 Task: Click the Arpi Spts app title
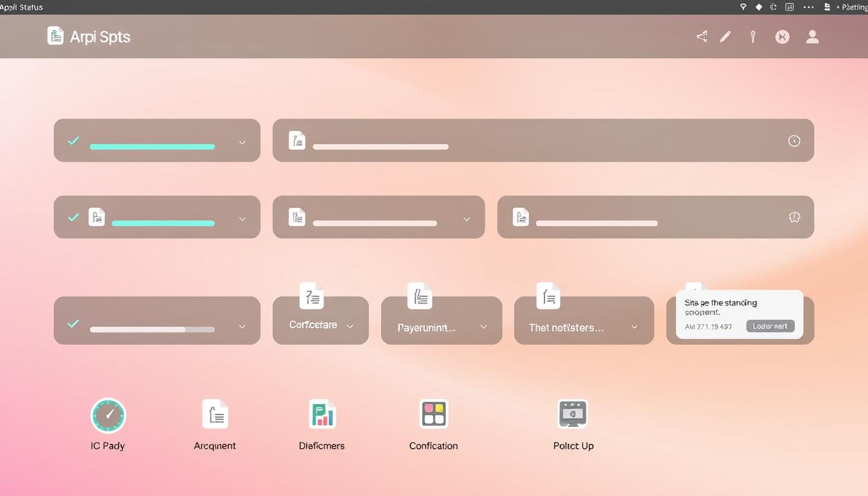click(100, 37)
